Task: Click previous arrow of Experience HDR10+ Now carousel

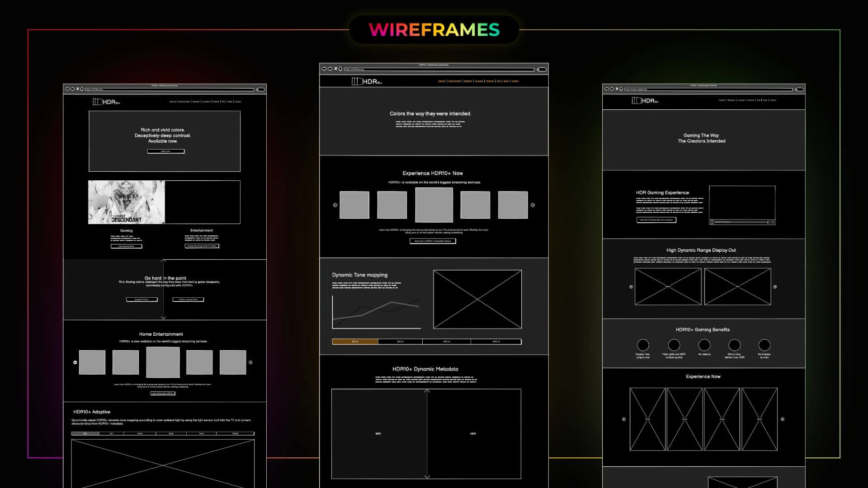Action: pos(335,205)
